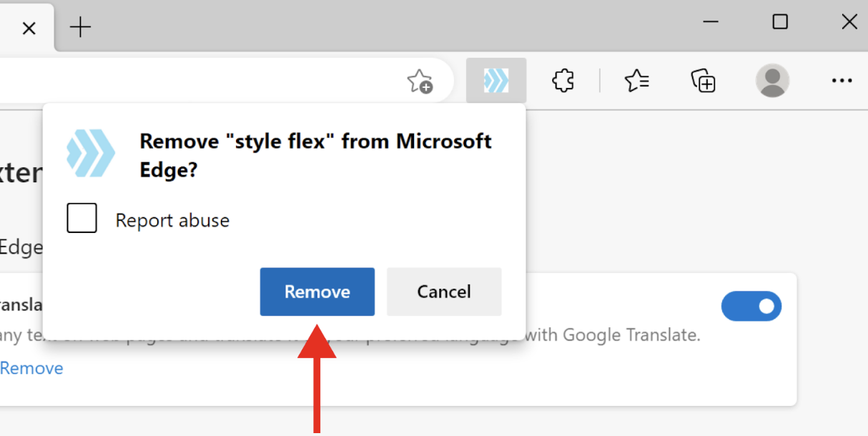
Task: Check the Report abuse checkbox
Action: 82,219
